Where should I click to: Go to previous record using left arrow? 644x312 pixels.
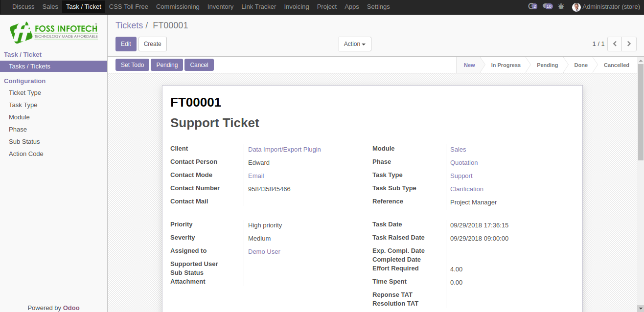coord(615,44)
